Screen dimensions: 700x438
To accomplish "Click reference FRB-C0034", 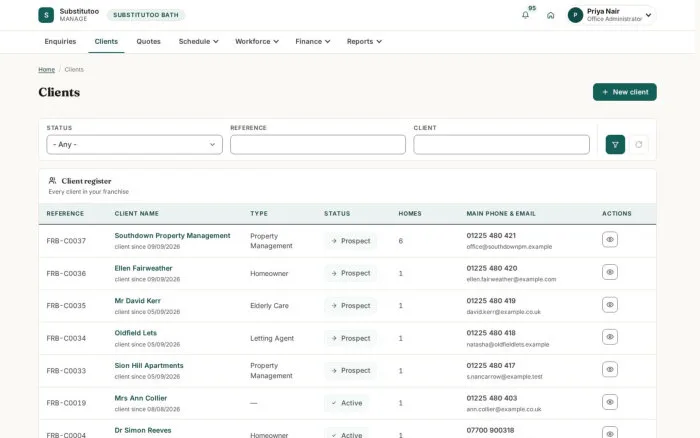I will (66, 338).
